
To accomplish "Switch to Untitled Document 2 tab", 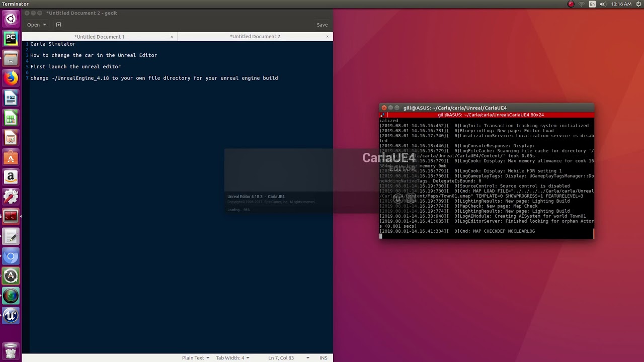I will click(x=255, y=37).
